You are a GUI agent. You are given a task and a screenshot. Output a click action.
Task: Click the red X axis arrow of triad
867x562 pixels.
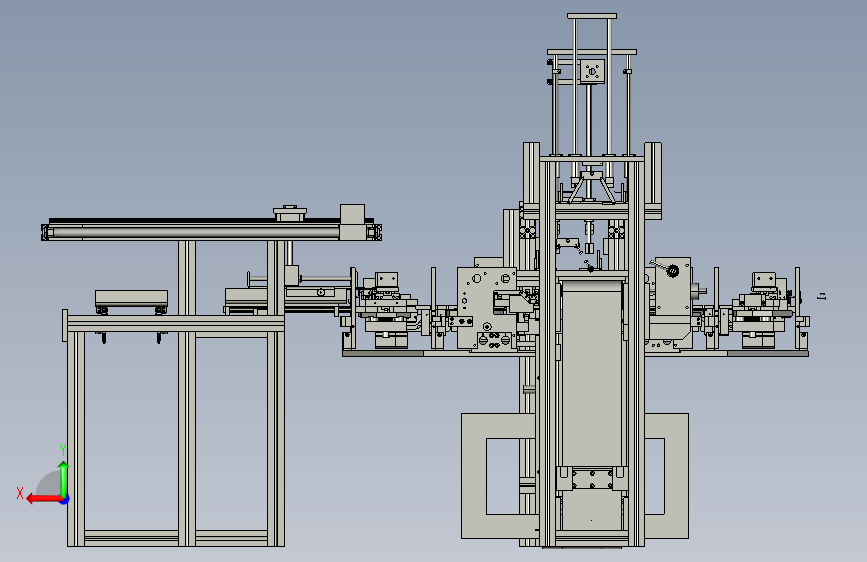point(43,499)
